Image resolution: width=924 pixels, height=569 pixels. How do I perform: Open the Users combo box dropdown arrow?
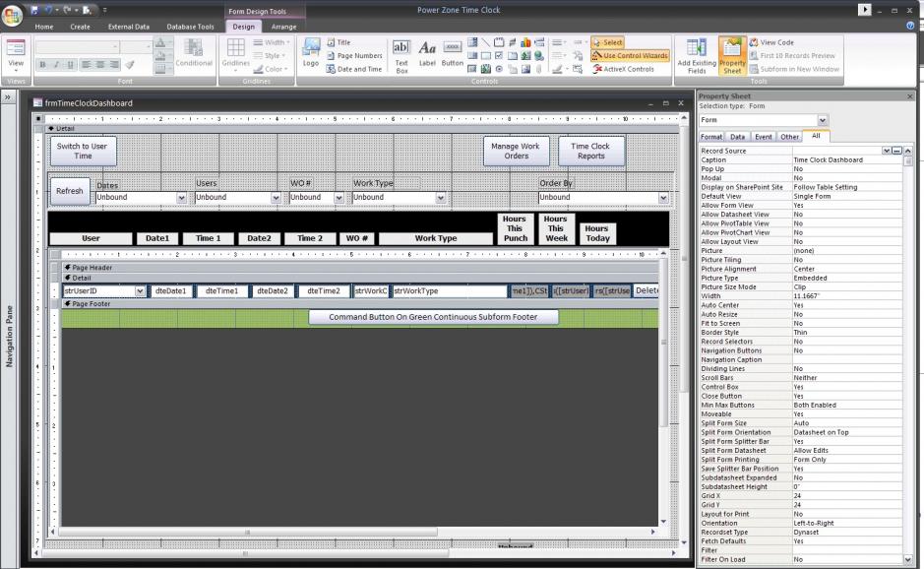[x=276, y=198]
